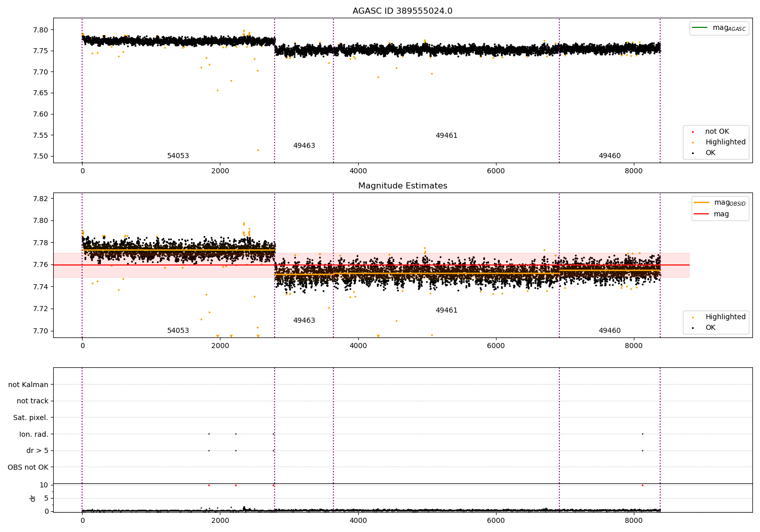This screenshot has height=532, width=760.
Task: Click the 'Ion. rad.' flag dot near time 8100
Action: tap(642, 434)
